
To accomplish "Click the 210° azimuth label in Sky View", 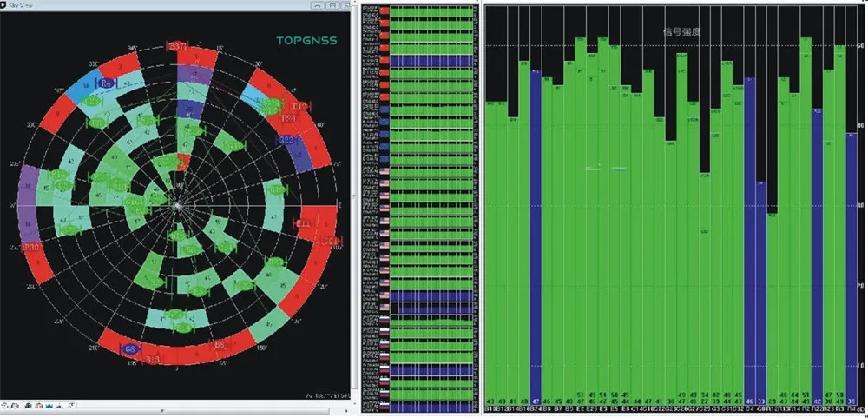I will pos(93,348).
